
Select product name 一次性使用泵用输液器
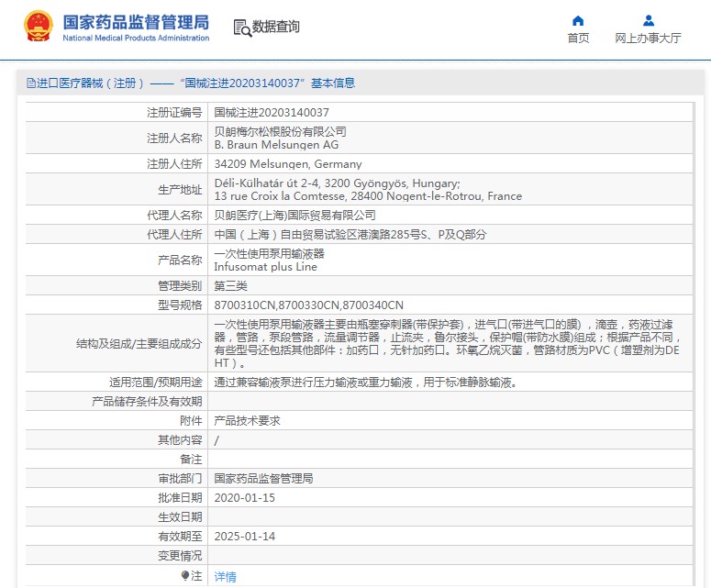[x=270, y=254]
